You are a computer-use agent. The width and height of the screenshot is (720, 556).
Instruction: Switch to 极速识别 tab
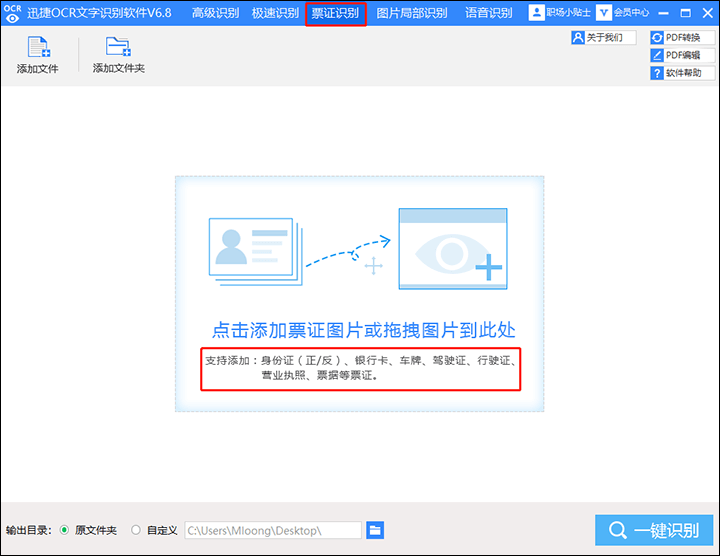275,13
